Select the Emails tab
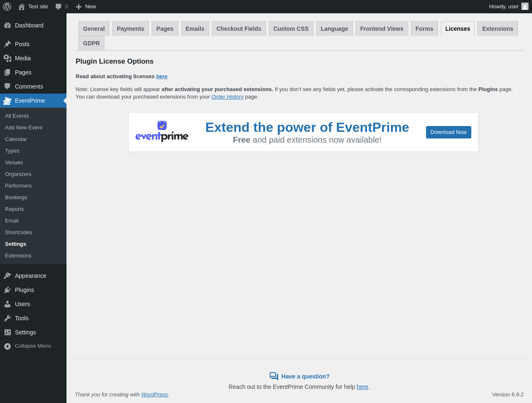Screen dimensions: 532x403 [195, 29]
